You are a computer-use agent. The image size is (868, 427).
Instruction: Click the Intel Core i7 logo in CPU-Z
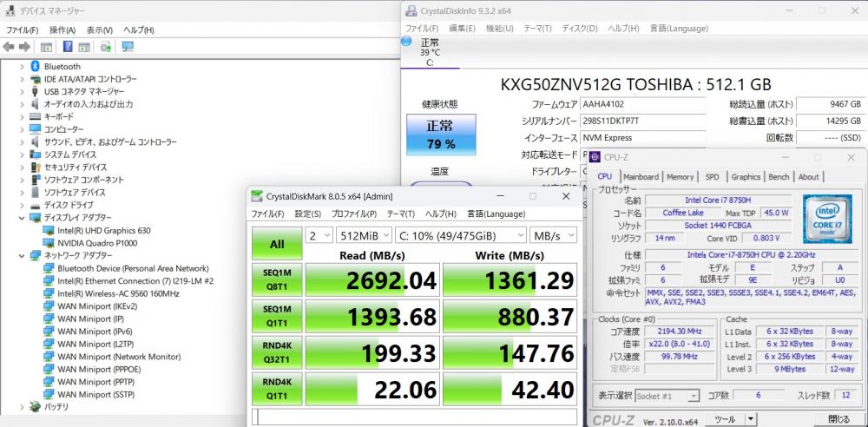coord(827,220)
